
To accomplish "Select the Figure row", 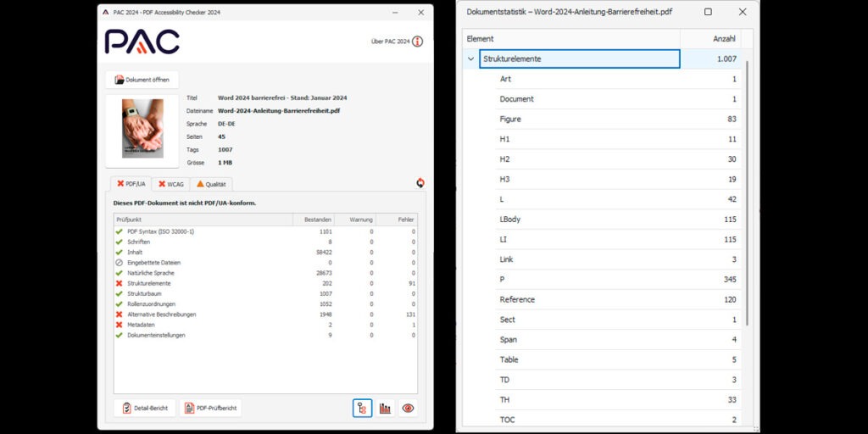I will click(618, 119).
